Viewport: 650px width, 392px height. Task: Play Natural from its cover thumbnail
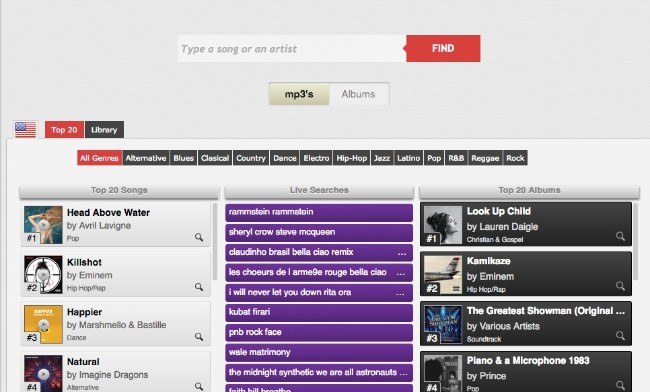43,373
